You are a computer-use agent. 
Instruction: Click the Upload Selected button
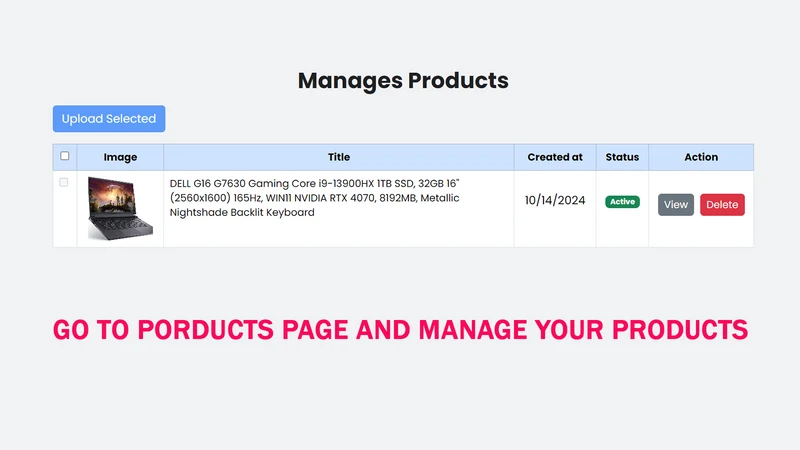(x=109, y=119)
